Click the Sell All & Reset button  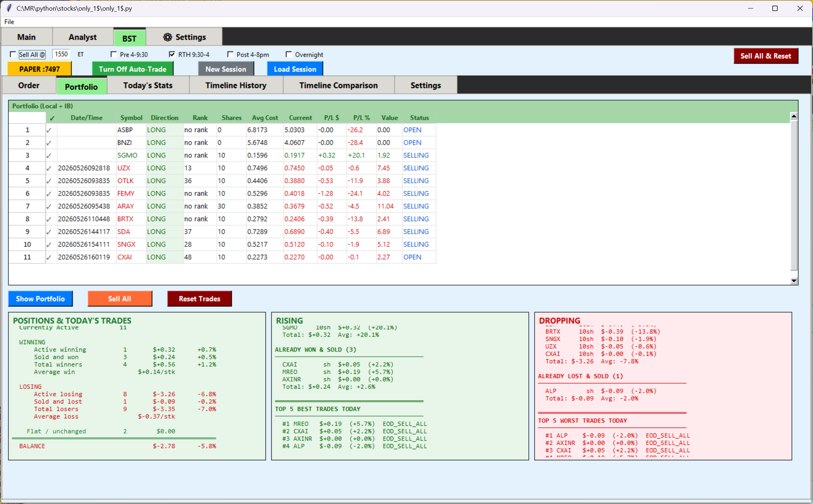point(766,56)
